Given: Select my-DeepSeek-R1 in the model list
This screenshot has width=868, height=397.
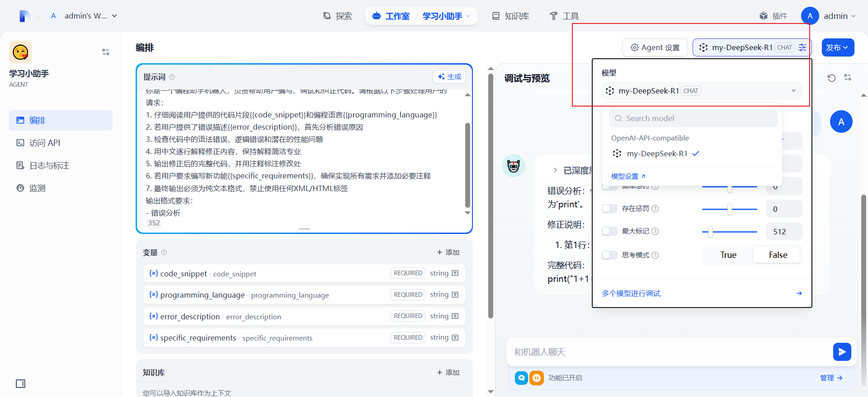Looking at the screenshot, I should (692, 154).
